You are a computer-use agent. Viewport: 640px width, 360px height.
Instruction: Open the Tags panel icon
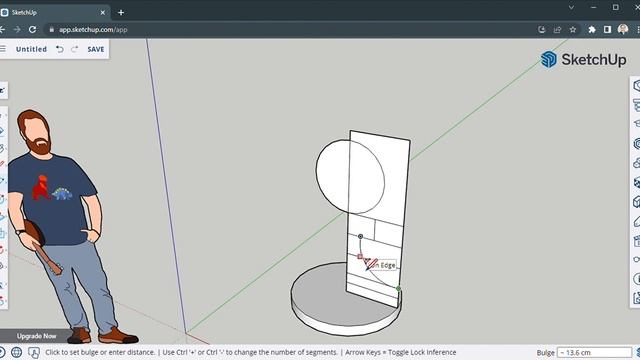[637, 221]
